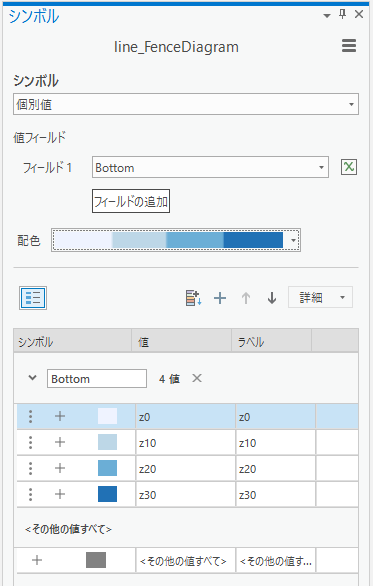Click the z10 label cell
The width and height of the screenshot is (373, 586).
(x=276, y=442)
